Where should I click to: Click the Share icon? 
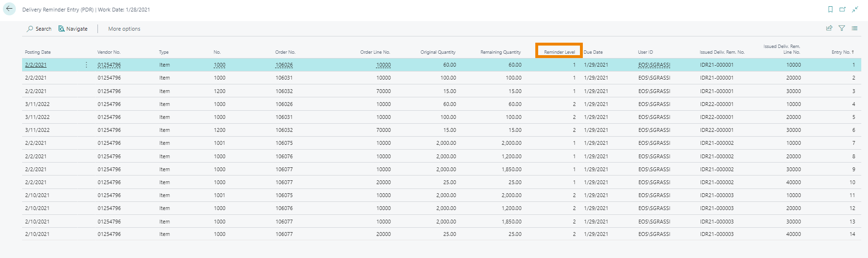(x=829, y=28)
